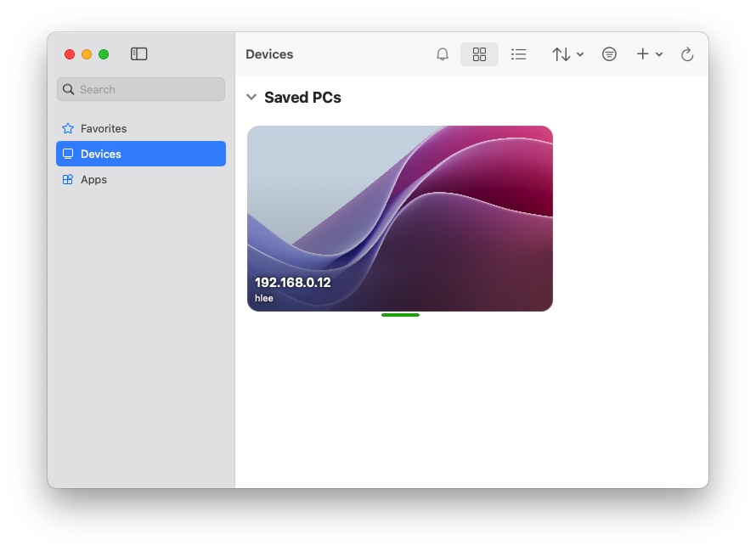
Task: Collapse the Saved PCs section
Action: coord(251,97)
